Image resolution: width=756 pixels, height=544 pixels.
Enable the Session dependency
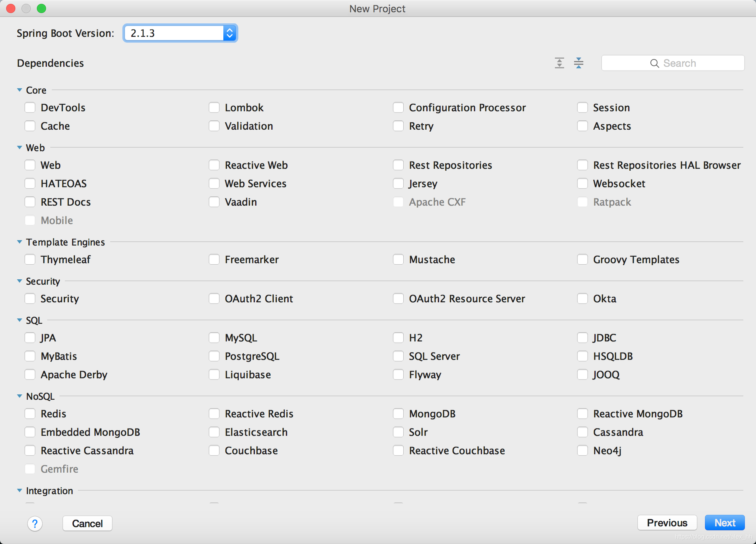(x=583, y=107)
